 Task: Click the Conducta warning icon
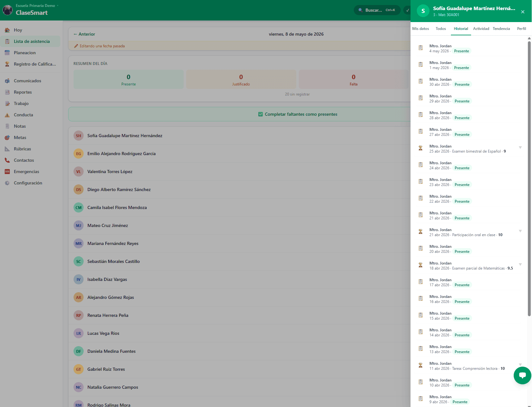7,115
